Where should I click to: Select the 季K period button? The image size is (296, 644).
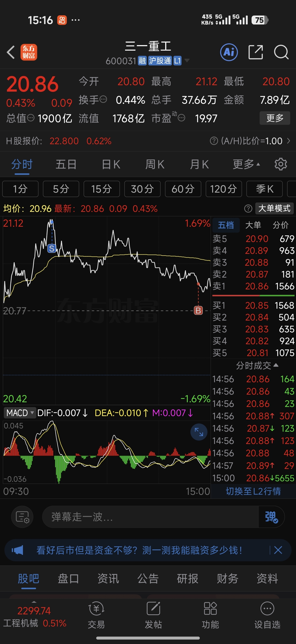(x=264, y=189)
